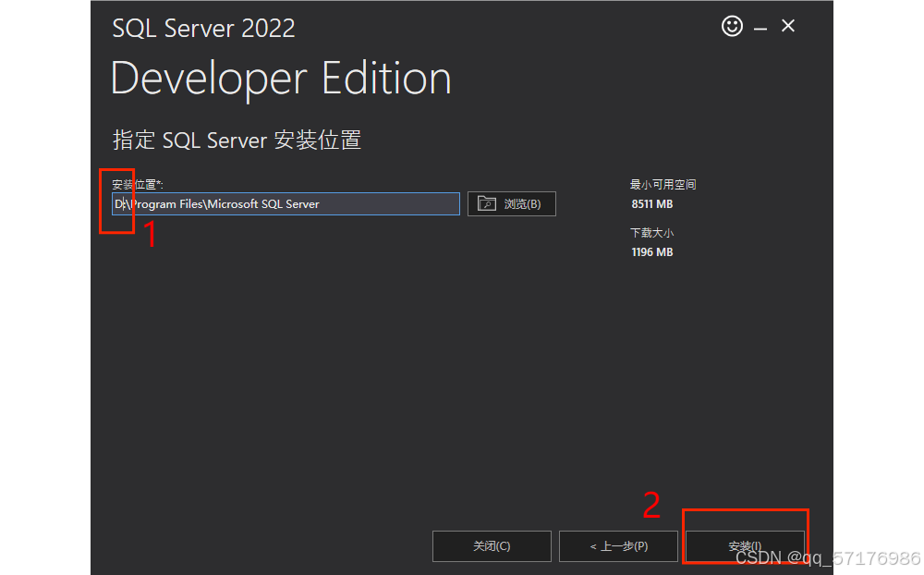Click the 安装位置 field label
The height and width of the screenshot is (575, 924).
(x=138, y=185)
